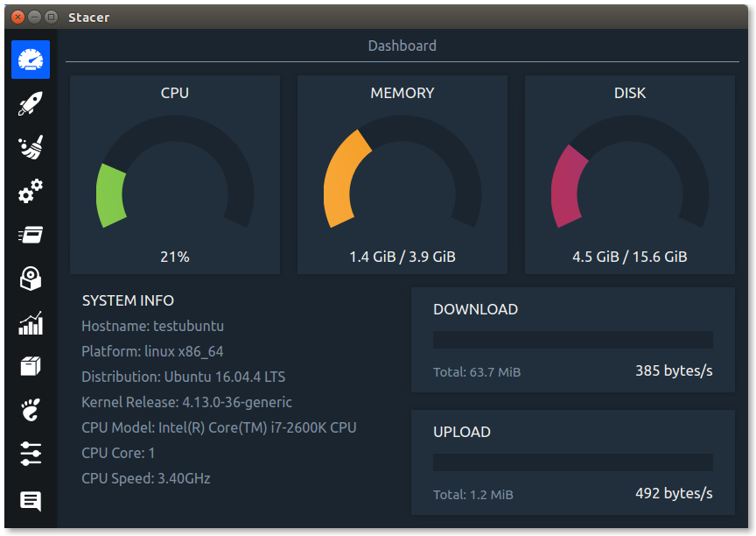756x536 pixels.
Task: Click the CPU usage gauge
Action: pos(175,172)
